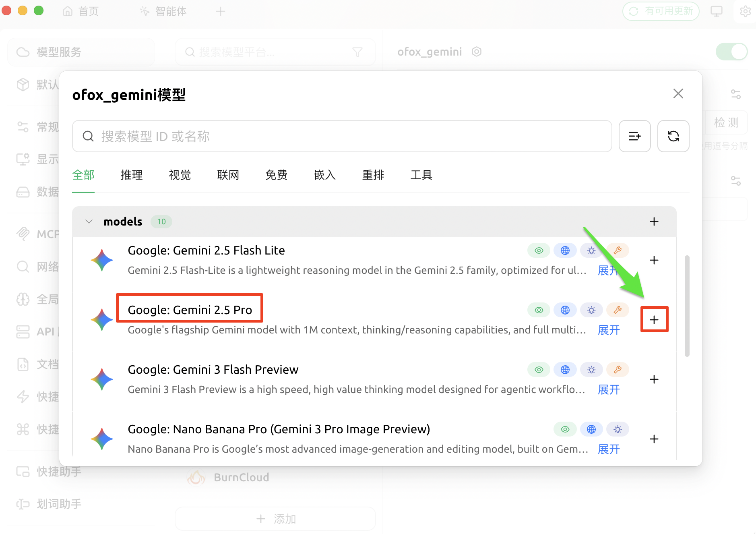Click the tools wrench tag on Gemini 3 Flash Preview
This screenshot has height=534, width=756.
(618, 370)
